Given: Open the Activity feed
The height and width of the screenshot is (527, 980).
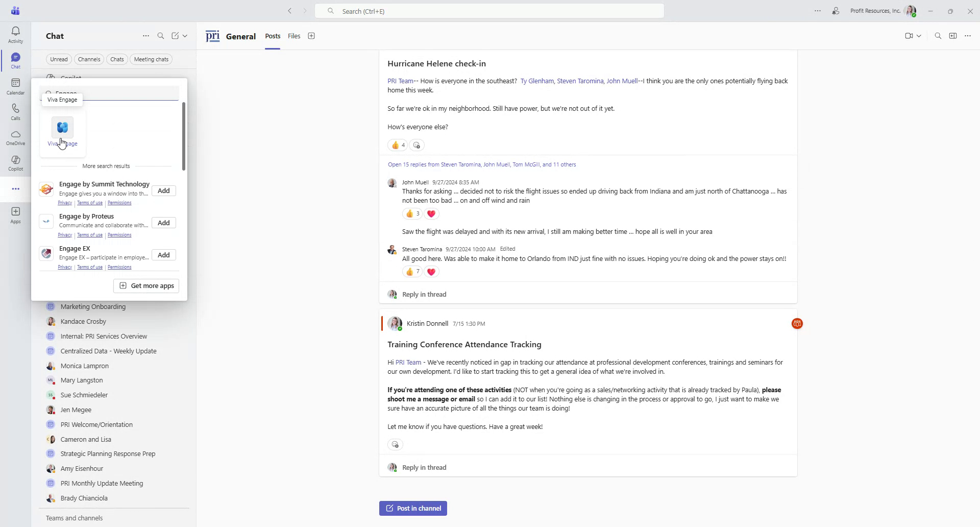Looking at the screenshot, I should (x=15, y=34).
